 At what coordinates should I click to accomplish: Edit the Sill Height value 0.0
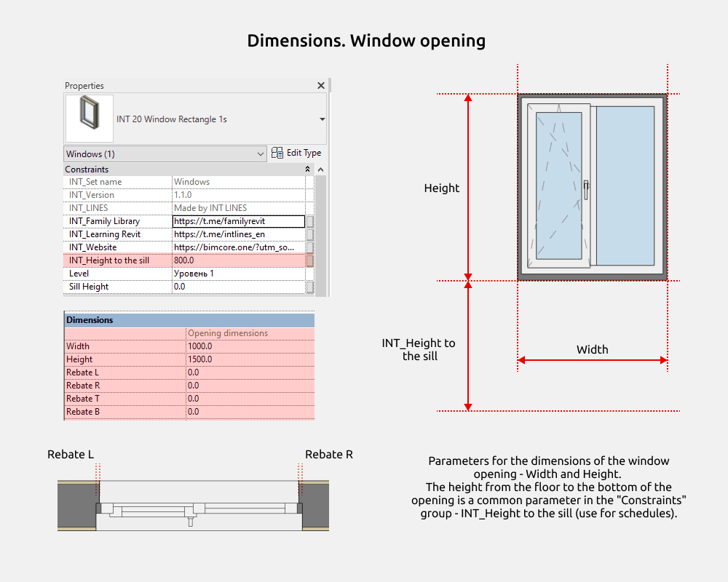239,287
